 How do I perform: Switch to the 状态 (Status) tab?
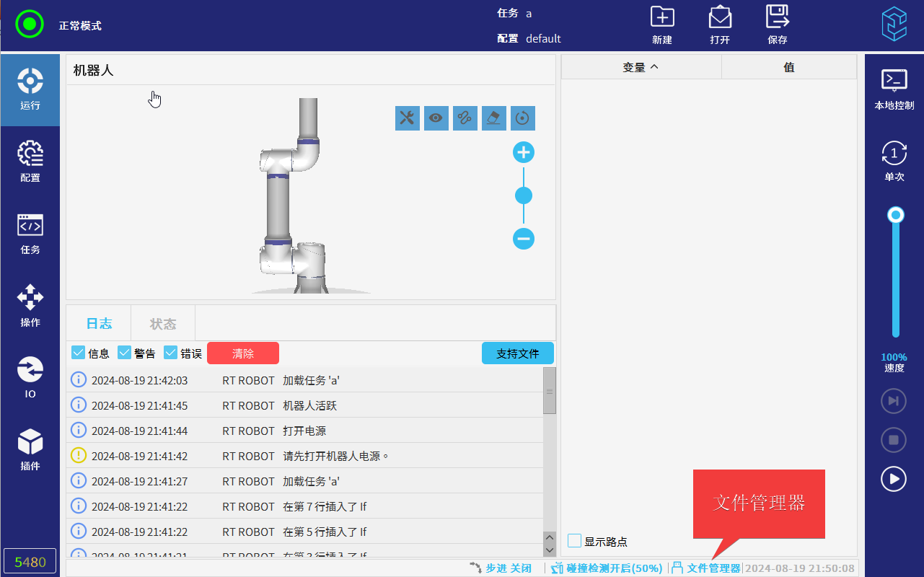(163, 324)
